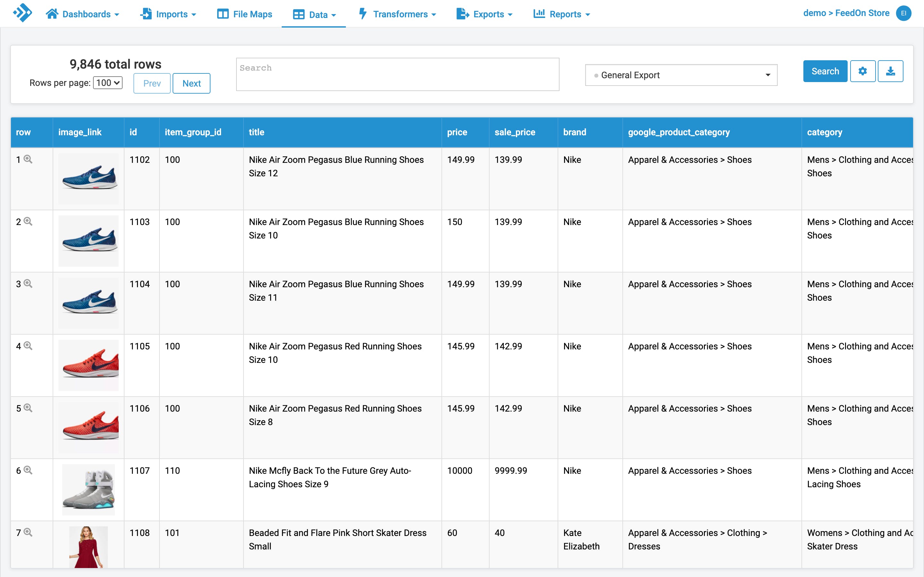The height and width of the screenshot is (577, 924).
Task: Click the price column header
Action: (457, 132)
